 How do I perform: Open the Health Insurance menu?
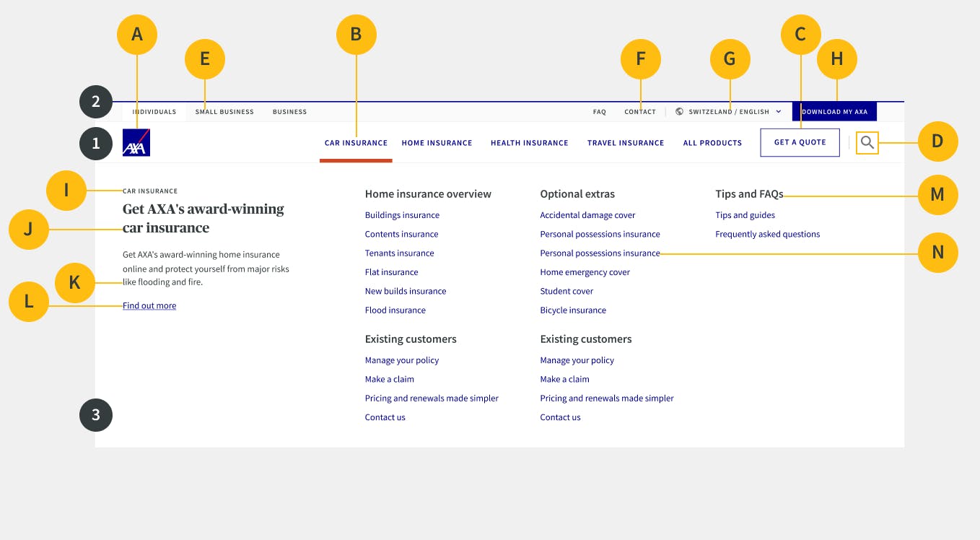coord(529,143)
